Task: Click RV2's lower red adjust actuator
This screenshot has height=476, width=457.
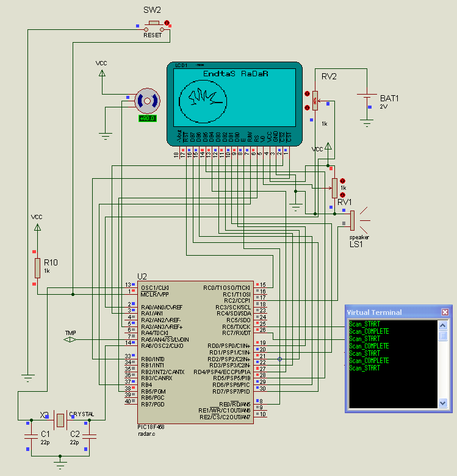Action: coord(307,107)
